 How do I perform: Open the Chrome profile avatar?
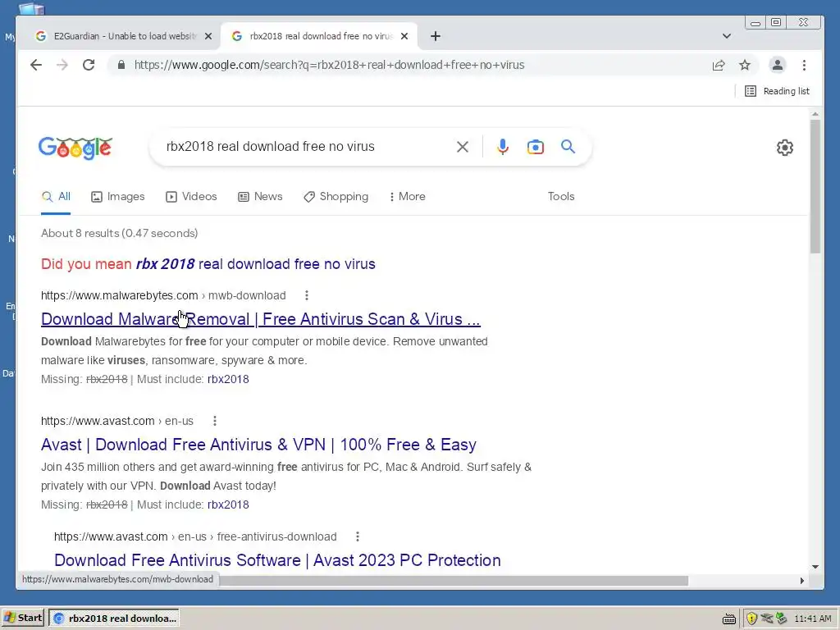[778, 65]
